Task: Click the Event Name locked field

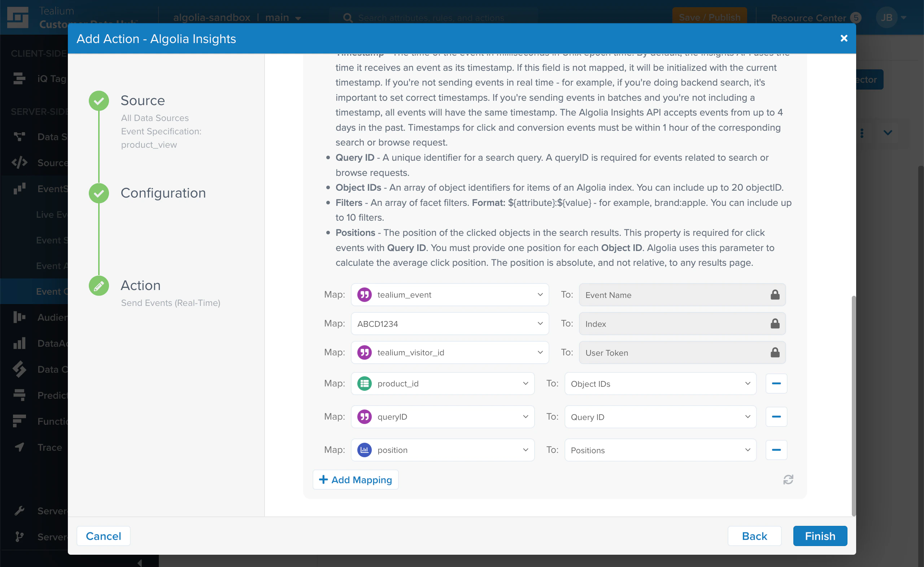Action: click(x=682, y=295)
